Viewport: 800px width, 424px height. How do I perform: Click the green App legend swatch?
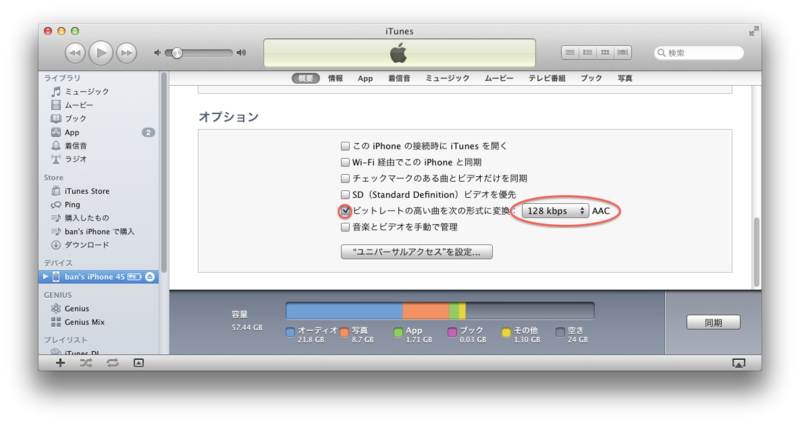click(398, 333)
